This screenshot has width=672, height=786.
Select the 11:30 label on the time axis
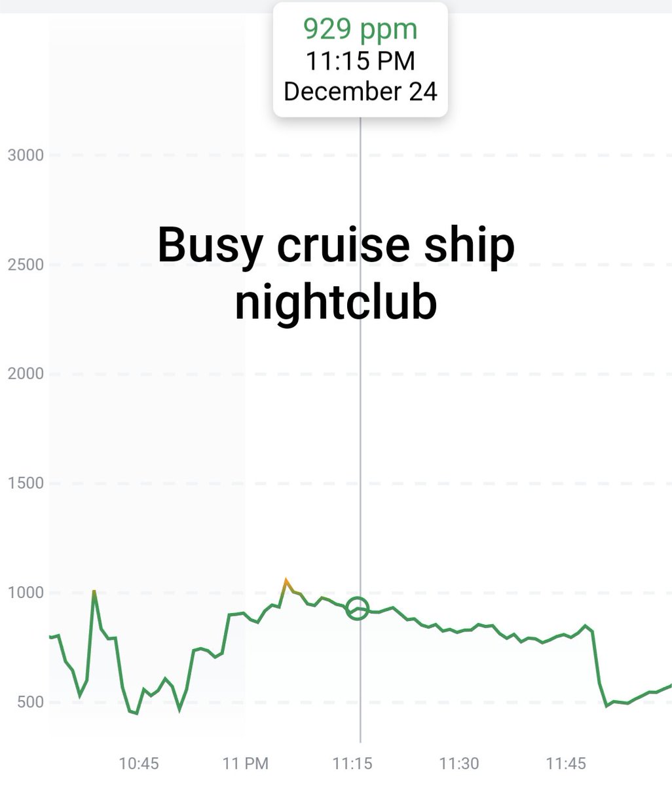[x=458, y=763]
